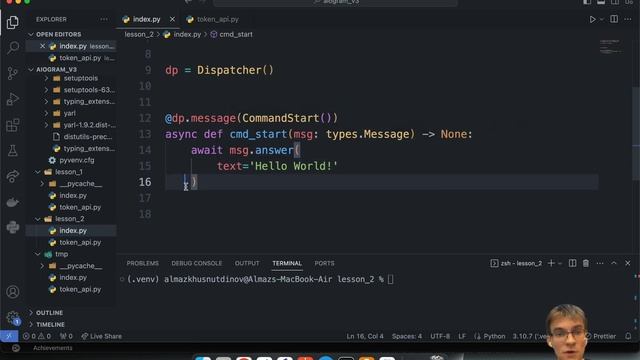Place cursor on line 9 Dispatcher code
The width and height of the screenshot is (640, 360).
220,70
